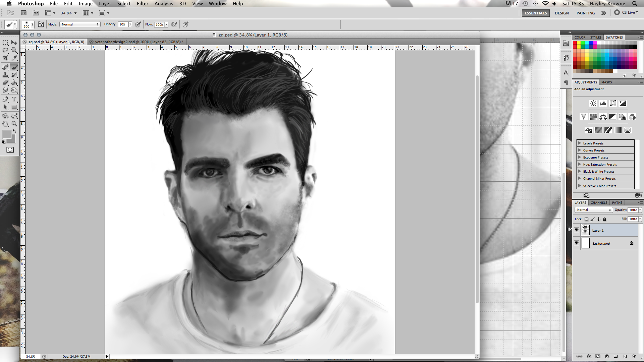Toggle Quick Mask mode
644x362 pixels.
coord(10,150)
